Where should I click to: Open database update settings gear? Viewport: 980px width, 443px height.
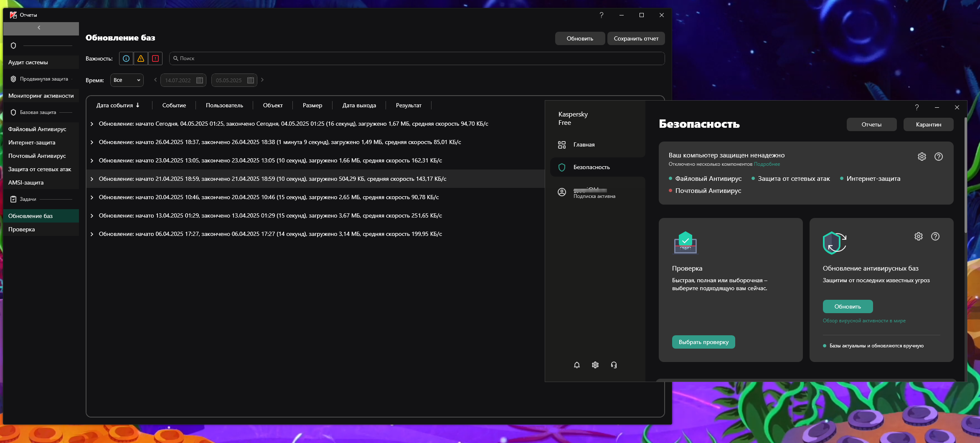pyautogui.click(x=918, y=236)
